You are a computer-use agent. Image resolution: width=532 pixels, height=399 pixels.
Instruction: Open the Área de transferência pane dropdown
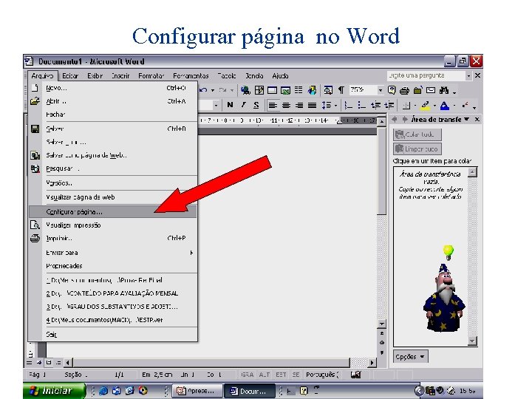tap(467, 119)
